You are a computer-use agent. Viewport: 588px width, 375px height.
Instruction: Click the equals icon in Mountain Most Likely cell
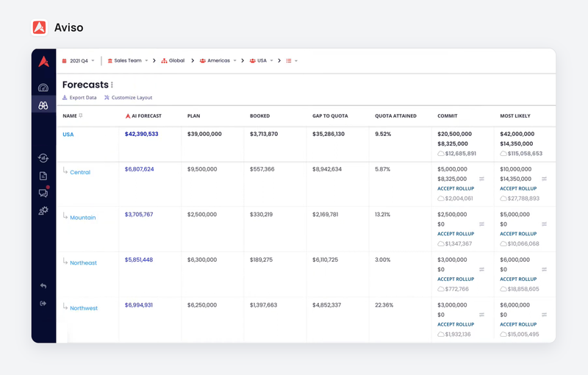click(x=544, y=224)
